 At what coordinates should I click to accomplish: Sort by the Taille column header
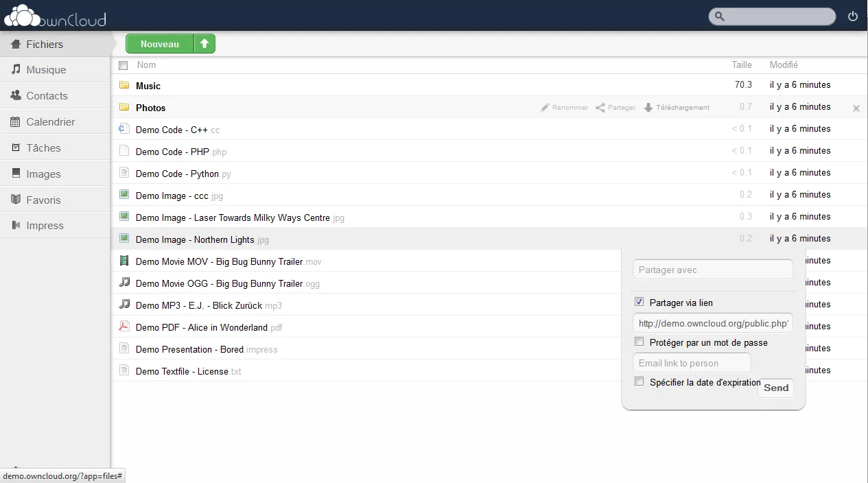pyautogui.click(x=742, y=65)
